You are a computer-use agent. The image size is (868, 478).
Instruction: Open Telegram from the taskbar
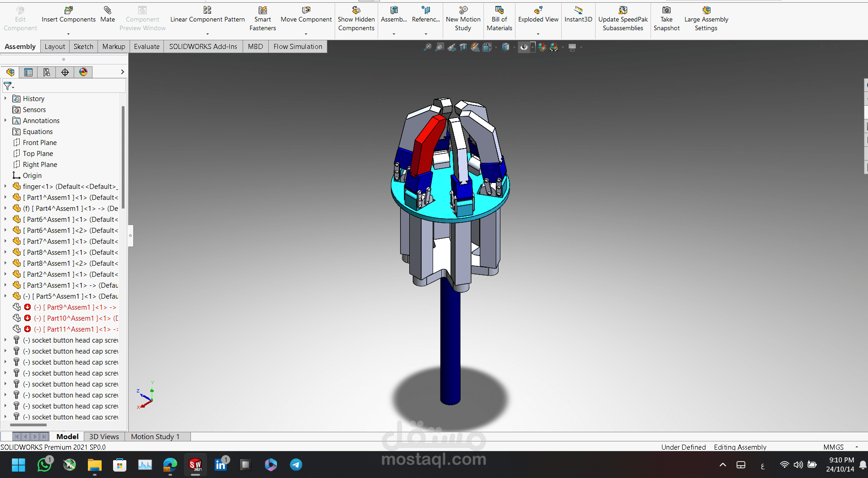(x=296, y=465)
